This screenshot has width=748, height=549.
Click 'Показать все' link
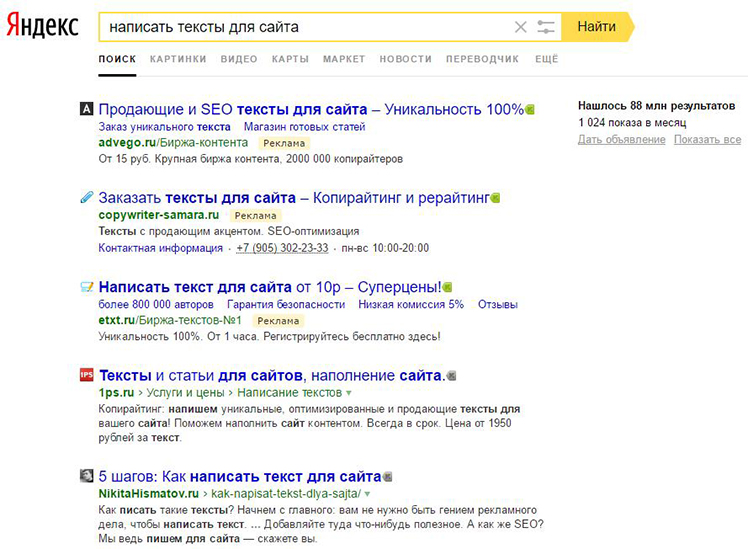click(x=707, y=140)
